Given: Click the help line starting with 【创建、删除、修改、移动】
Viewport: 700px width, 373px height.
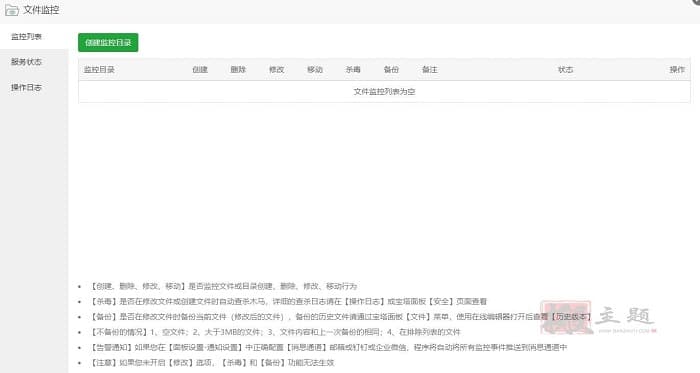Looking at the screenshot, I should (x=223, y=286).
